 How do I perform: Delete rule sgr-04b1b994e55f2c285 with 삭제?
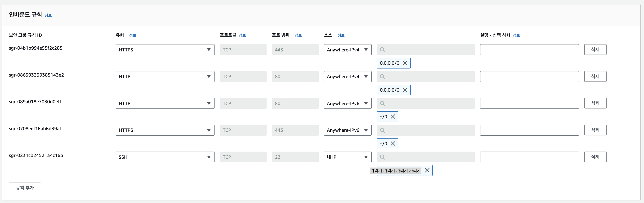point(595,50)
